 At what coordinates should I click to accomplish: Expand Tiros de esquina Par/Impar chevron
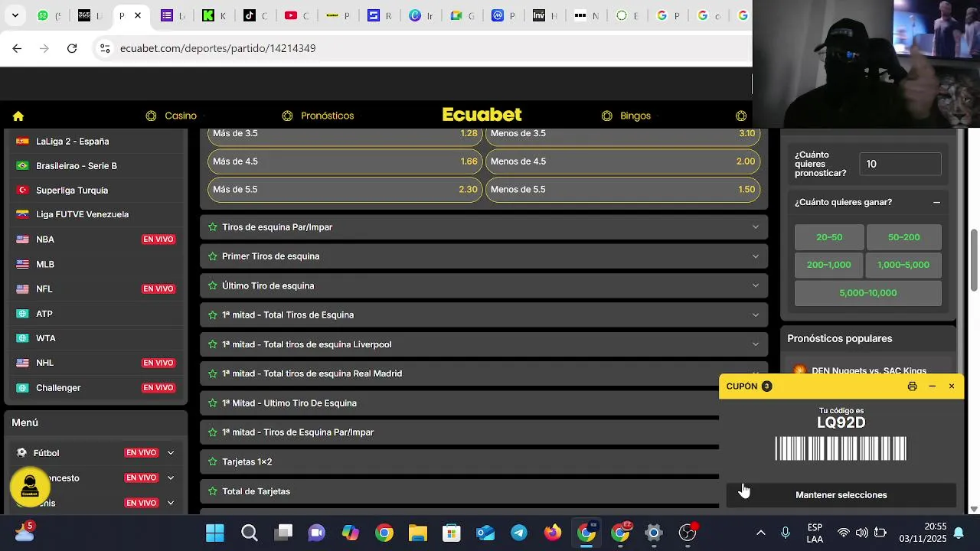point(756,227)
